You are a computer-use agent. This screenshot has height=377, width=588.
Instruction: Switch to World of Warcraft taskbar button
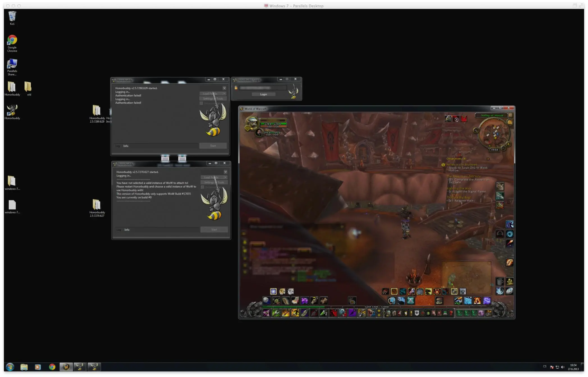coord(66,367)
